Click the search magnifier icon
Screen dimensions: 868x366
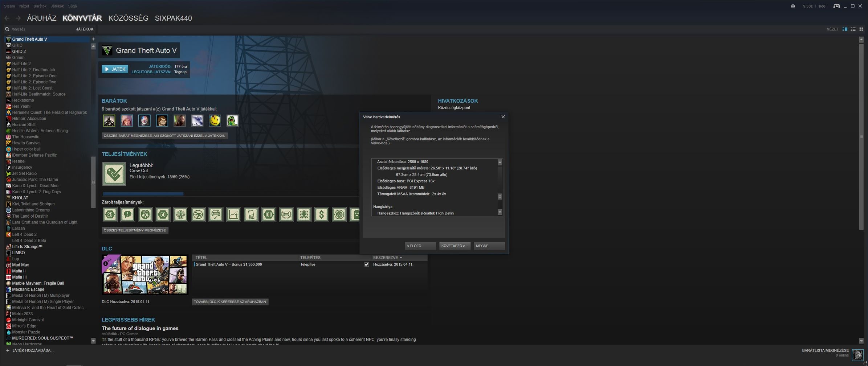pyautogui.click(x=7, y=29)
